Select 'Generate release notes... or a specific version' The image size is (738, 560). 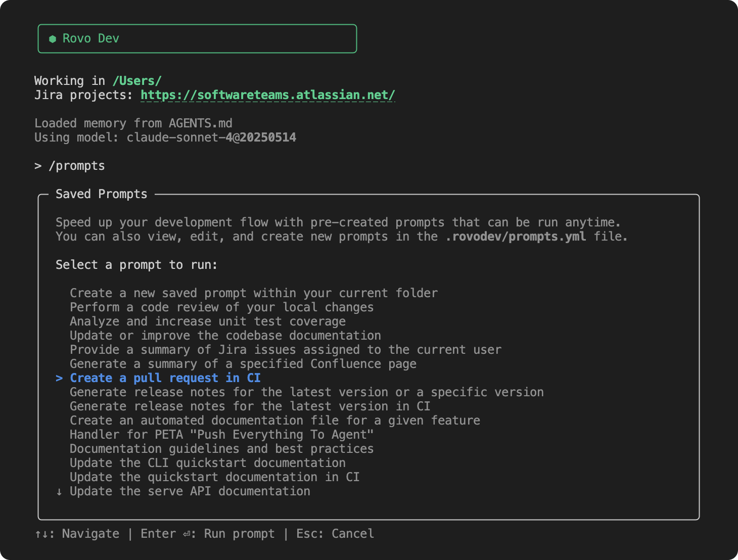pyautogui.click(x=307, y=392)
